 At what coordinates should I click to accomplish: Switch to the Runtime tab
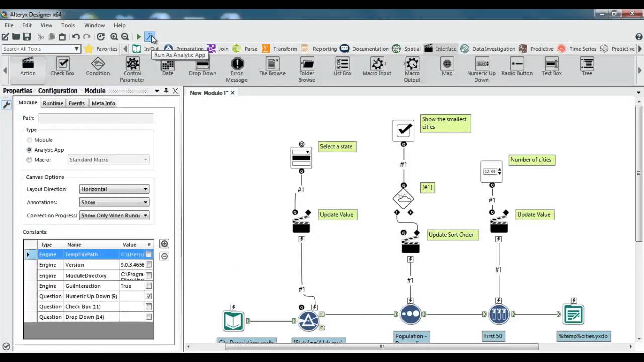53,103
